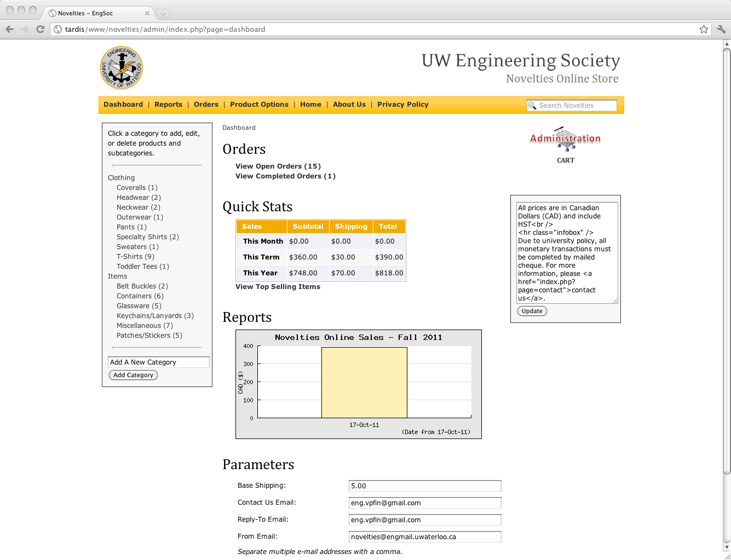The width and height of the screenshot is (731, 560).
Task: Open a new browser tab
Action: coord(163,13)
